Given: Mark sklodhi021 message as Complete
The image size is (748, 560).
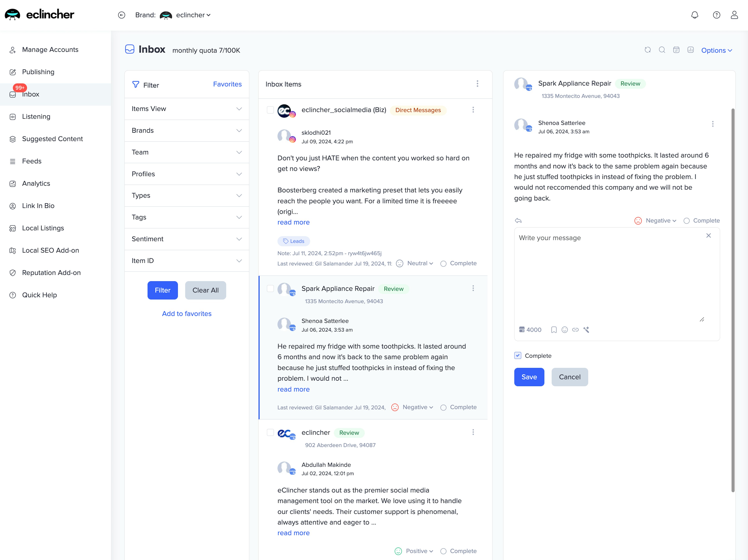Looking at the screenshot, I should pos(443,263).
